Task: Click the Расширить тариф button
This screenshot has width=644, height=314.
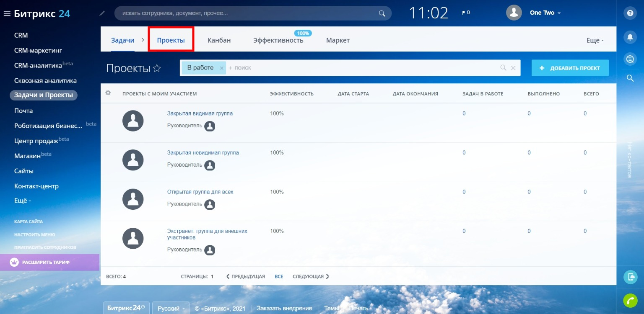Action: [49, 263]
